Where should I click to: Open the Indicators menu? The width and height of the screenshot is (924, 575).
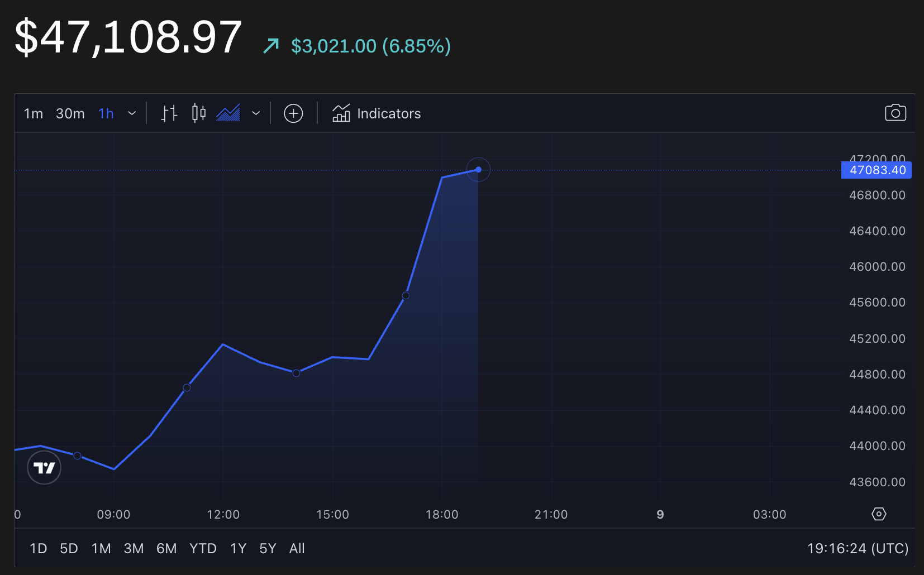pos(377,113)
